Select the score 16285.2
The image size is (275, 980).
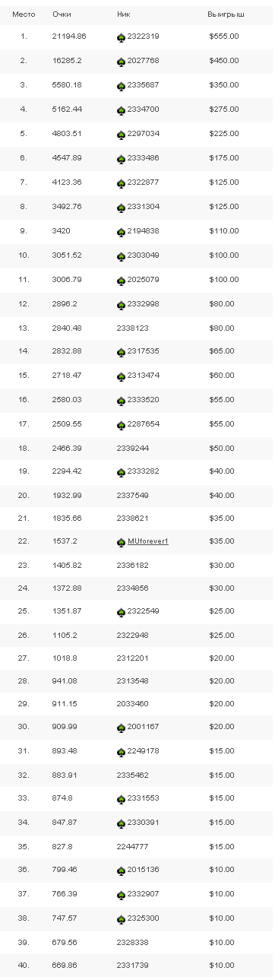click(x=66, y=60)
